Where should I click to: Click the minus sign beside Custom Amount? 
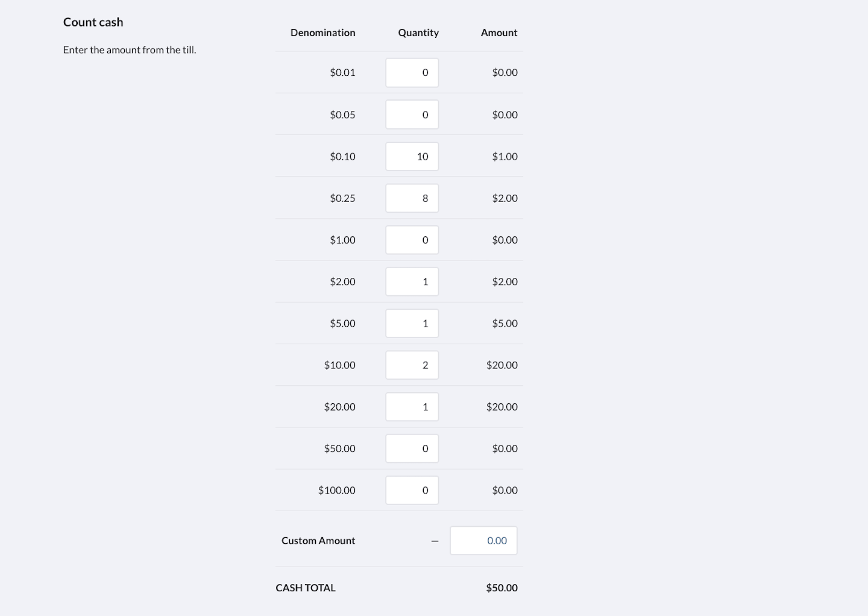[x=434, y=540]
